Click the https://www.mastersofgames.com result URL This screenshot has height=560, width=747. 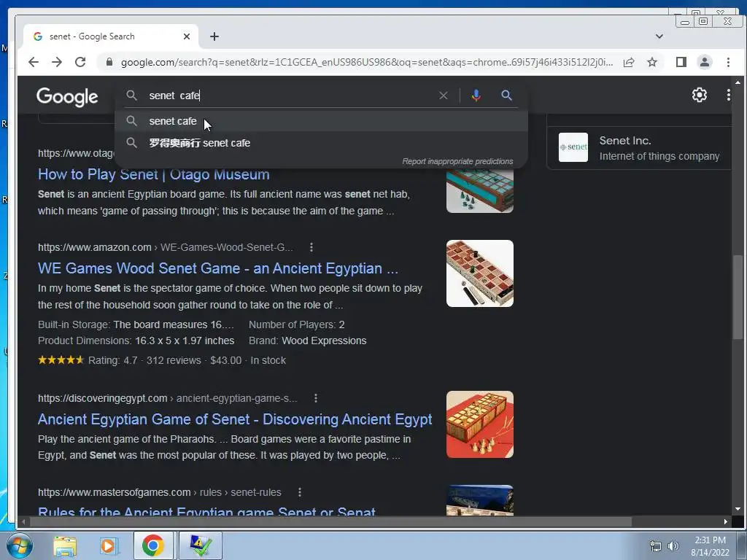click(115, 492)
